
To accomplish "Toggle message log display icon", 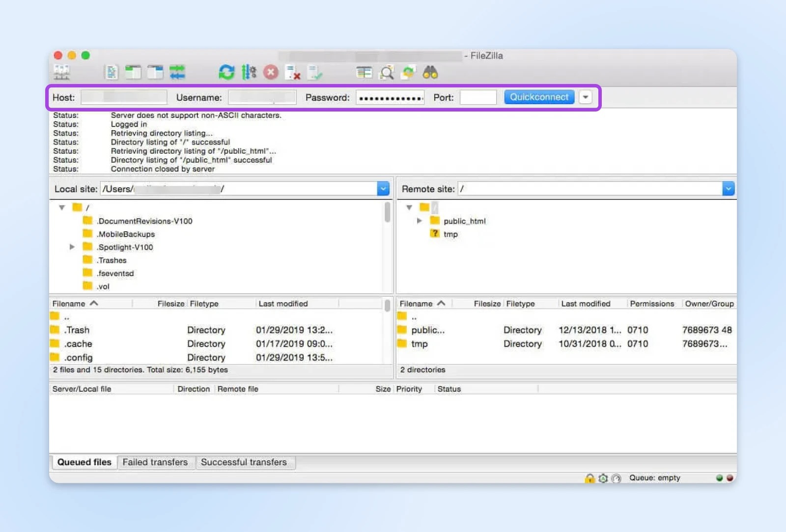I will tap(112, 73).
